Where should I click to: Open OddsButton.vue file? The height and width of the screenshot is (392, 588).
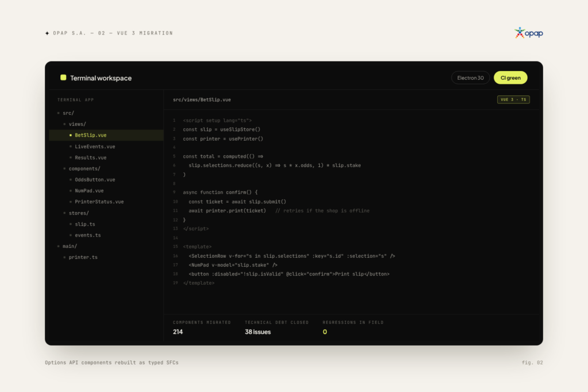95,180
